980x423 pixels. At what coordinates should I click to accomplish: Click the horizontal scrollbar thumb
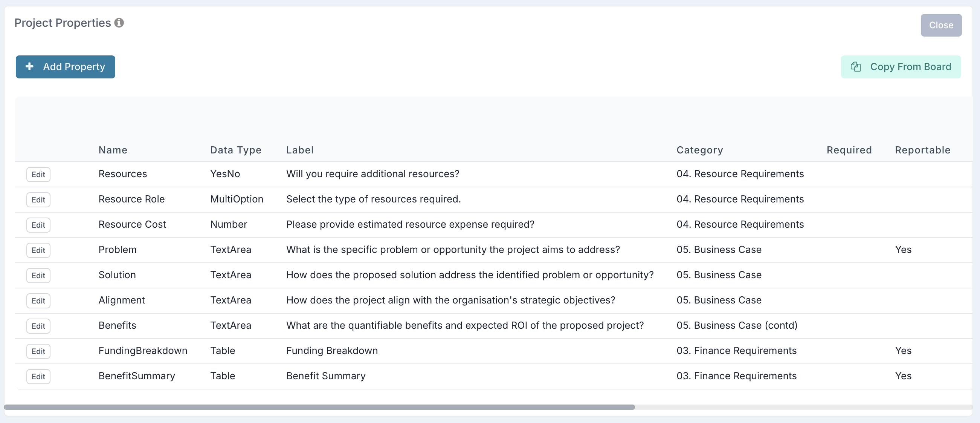tap(319, 407)
